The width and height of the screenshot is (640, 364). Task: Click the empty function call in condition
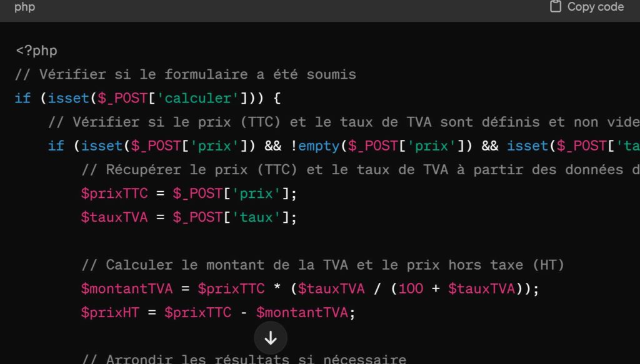click(319, 146)
